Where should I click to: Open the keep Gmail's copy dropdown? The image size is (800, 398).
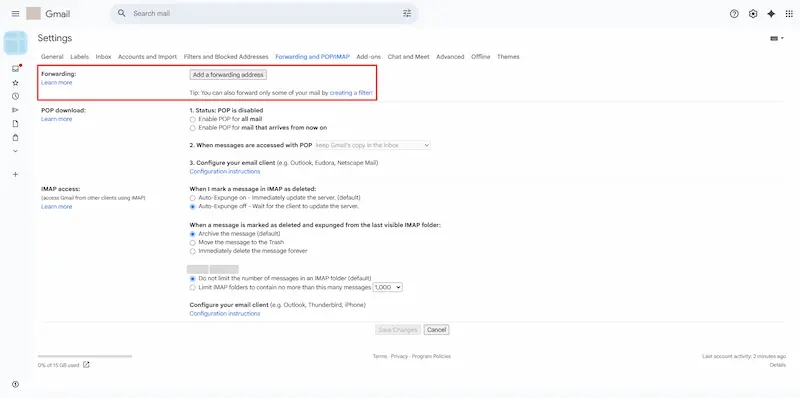click(372, 145)
